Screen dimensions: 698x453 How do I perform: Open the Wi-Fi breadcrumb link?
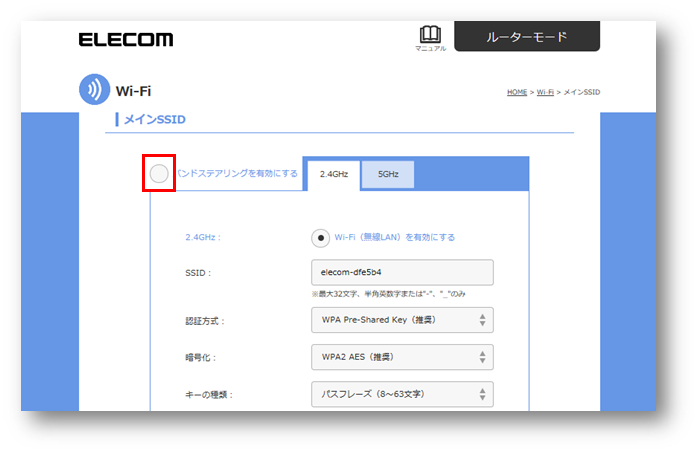[x=545, y=92]
